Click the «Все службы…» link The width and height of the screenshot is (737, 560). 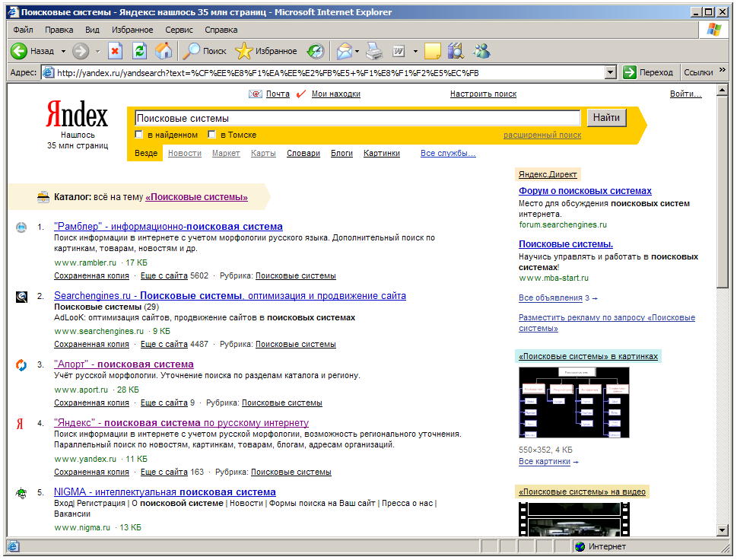coord(448,153)
